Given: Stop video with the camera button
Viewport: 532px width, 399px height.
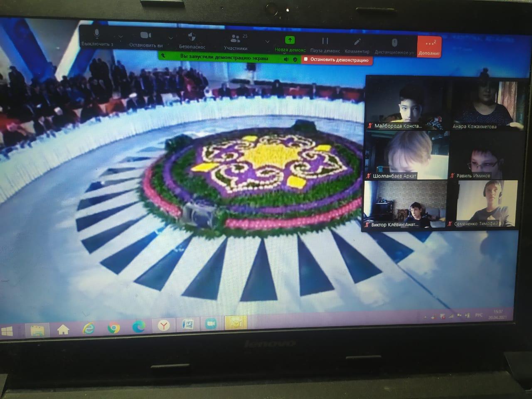Looking at the screenshot, I should pos(145,38).
